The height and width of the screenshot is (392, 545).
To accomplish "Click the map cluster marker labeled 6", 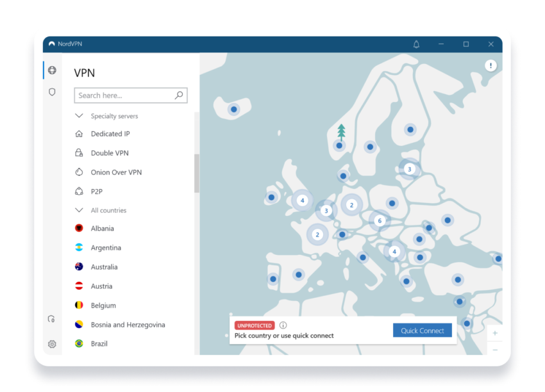I will point(380,220).
